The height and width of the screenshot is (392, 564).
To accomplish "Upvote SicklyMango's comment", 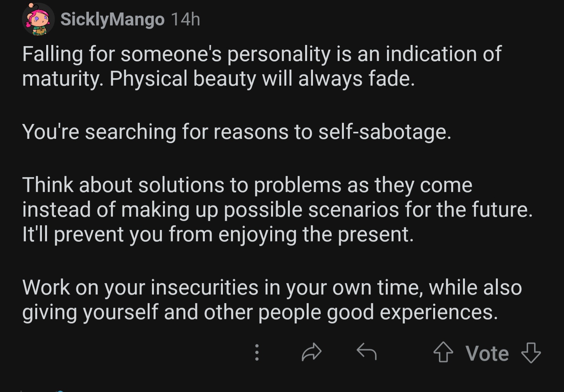I will click(x=443, y=352).
